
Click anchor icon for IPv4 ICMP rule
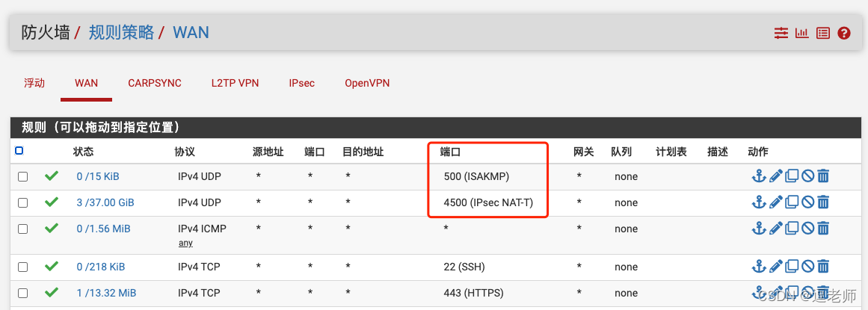(758, 228)
